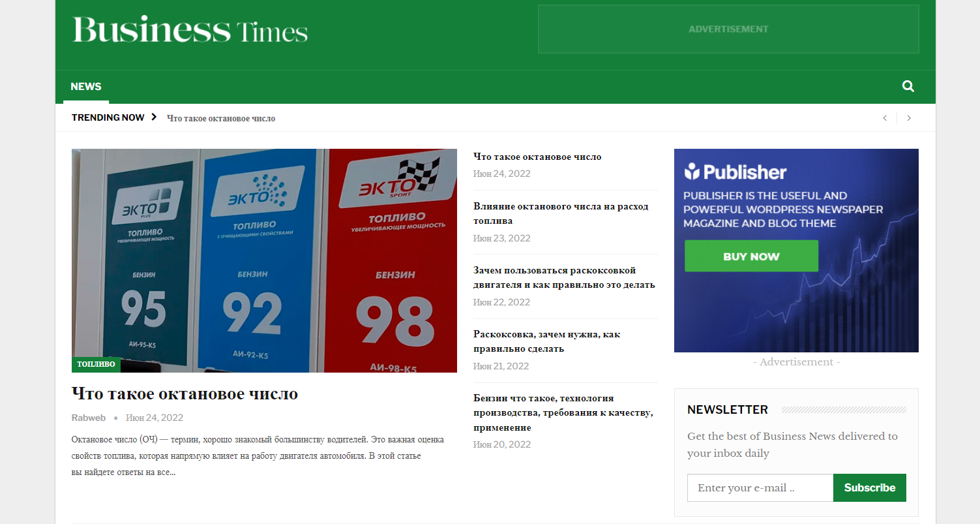Click the newsletter description text
The image size is (980, 524).
(792, 444)
